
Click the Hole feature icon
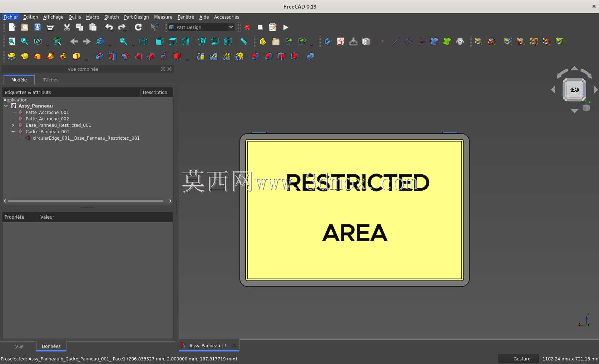click(112, 56)
